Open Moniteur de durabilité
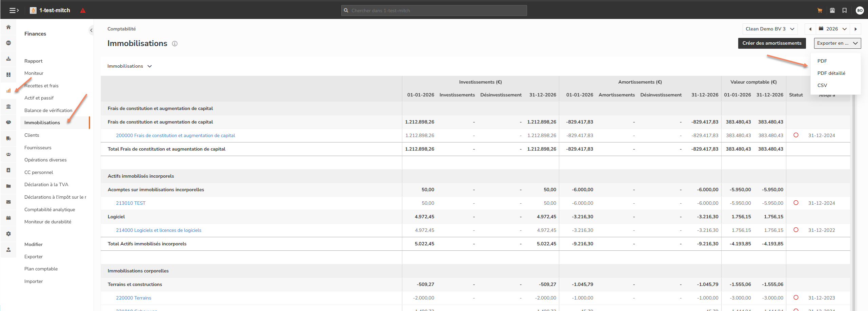This screenshot has width=868, height=311. tap(48, 222)
